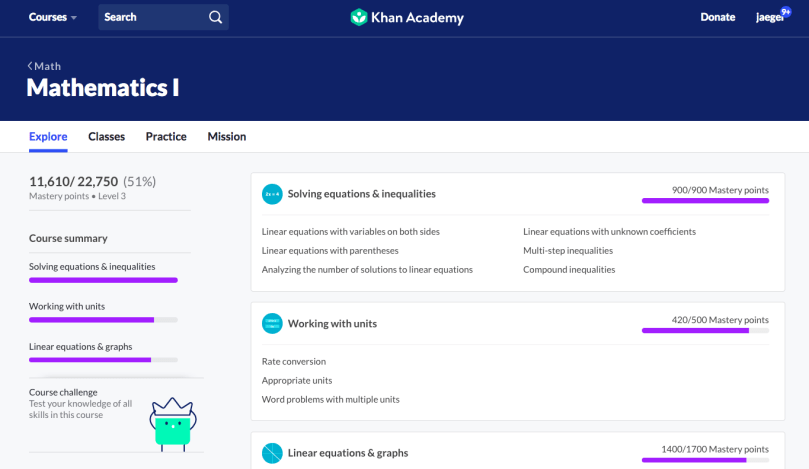The image size is (809, 469).
Task: Click the Course challenge mascot illustration
Action: [173, 425]
